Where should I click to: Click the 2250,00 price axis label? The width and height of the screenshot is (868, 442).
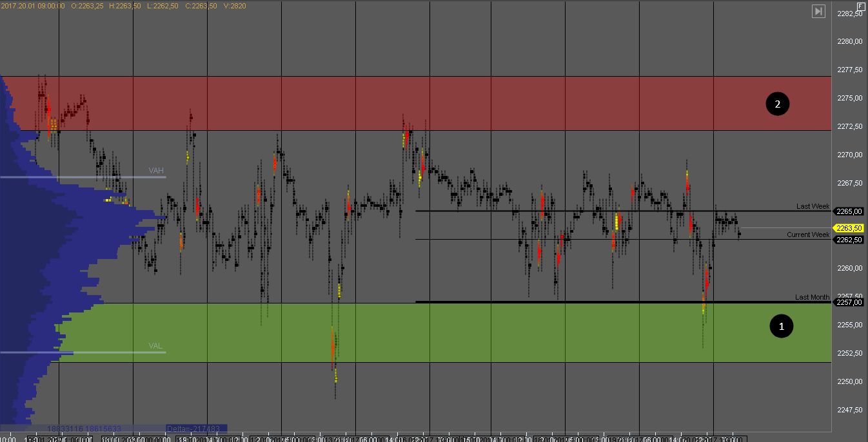849,381
